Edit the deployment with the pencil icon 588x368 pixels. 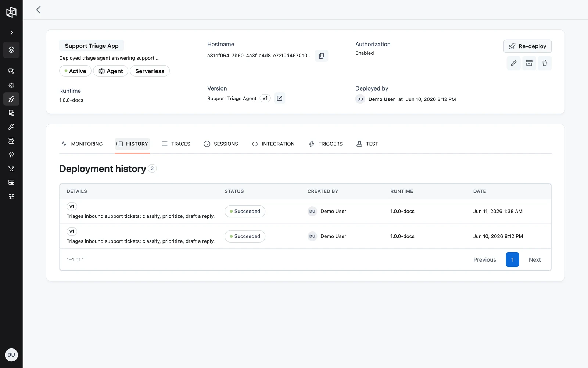click(514, 63)
